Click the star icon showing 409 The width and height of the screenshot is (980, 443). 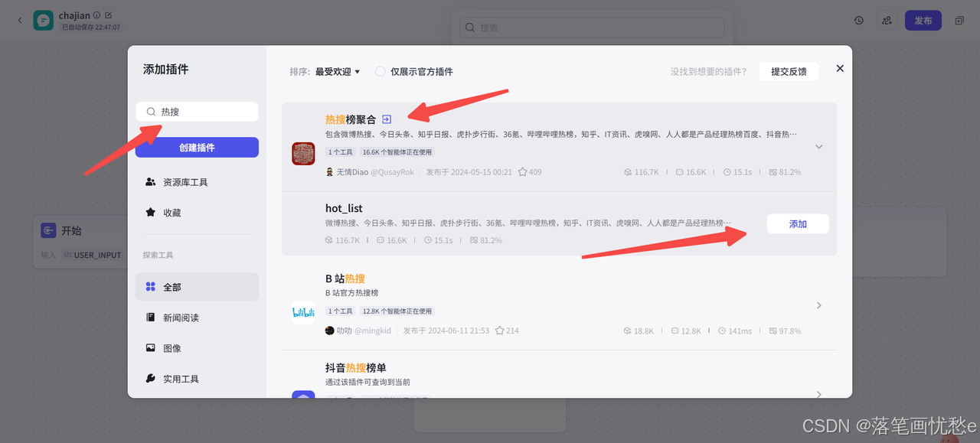click(522, 172)
